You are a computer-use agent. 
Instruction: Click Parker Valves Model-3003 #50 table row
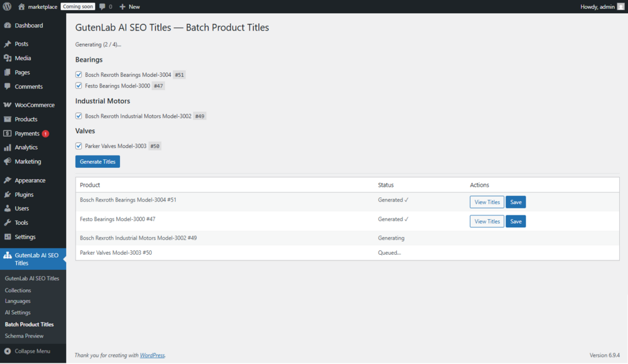[x=347, y=253]
